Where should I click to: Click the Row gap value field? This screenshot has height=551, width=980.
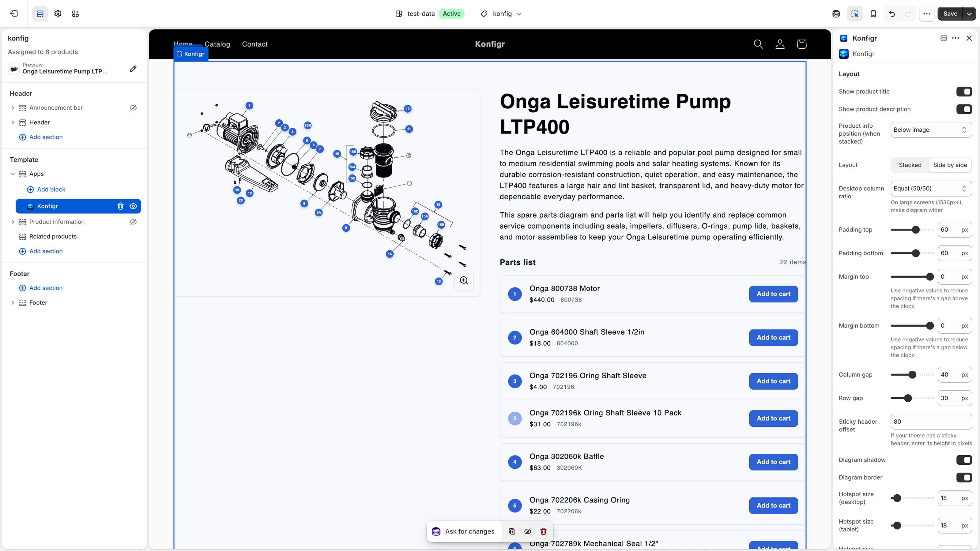click(955, 398)
